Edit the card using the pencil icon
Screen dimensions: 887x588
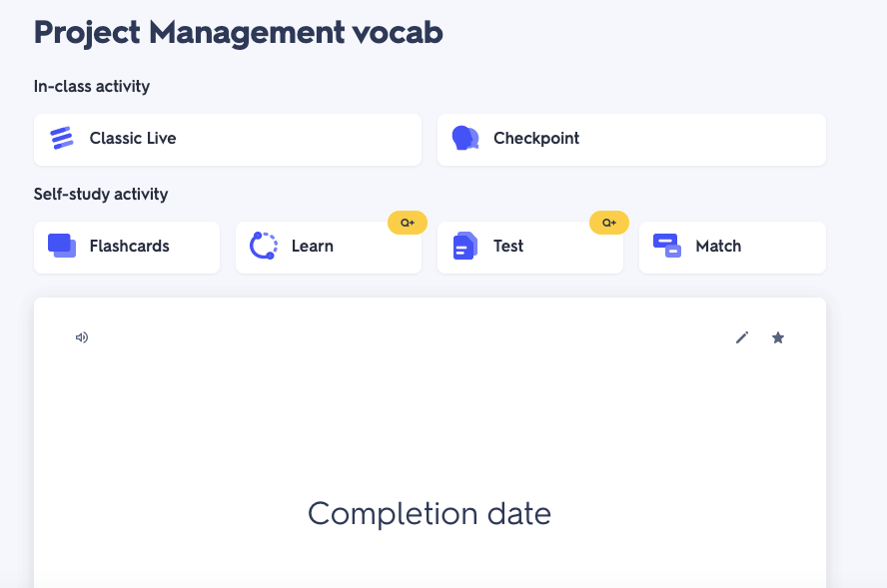click(742, 337)
